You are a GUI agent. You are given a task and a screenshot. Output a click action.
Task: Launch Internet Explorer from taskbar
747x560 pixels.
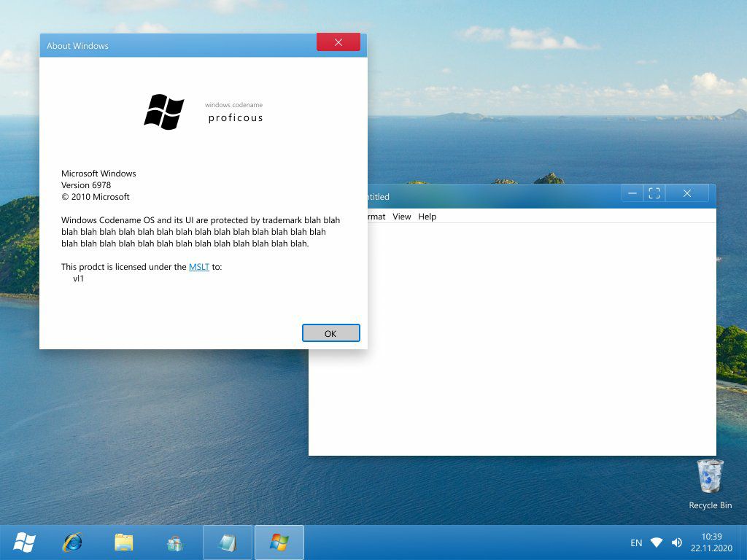coord(73,542)
